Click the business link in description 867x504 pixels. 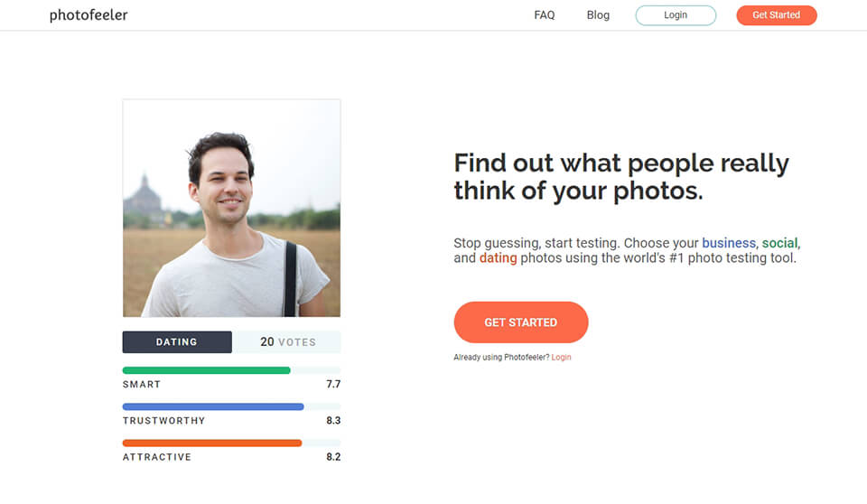[x=729, y=243]
